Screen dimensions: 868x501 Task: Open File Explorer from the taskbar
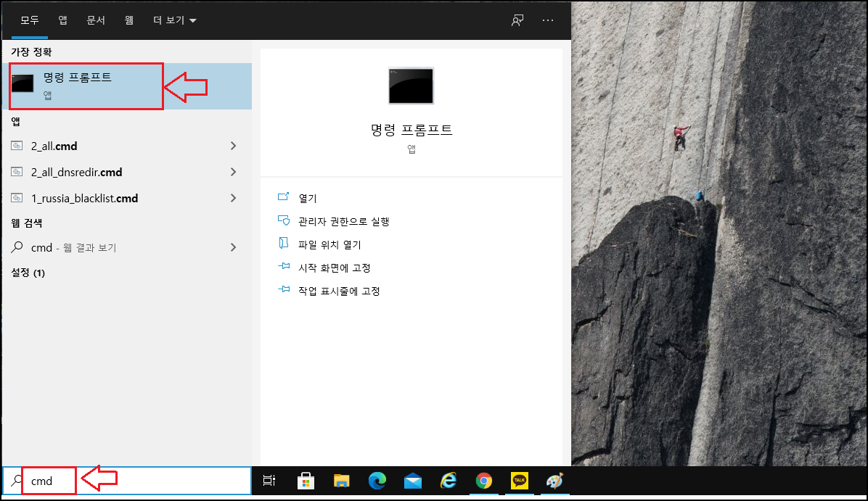342,481
